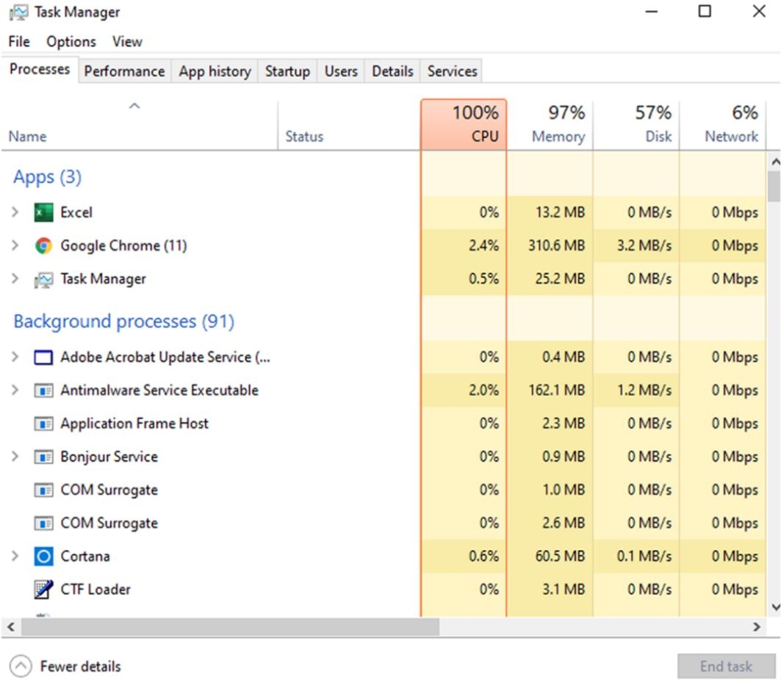Viewport: 784px width, 683px height.
Task: Click the Cortana process icon
Action: click(x=43, y=557)
